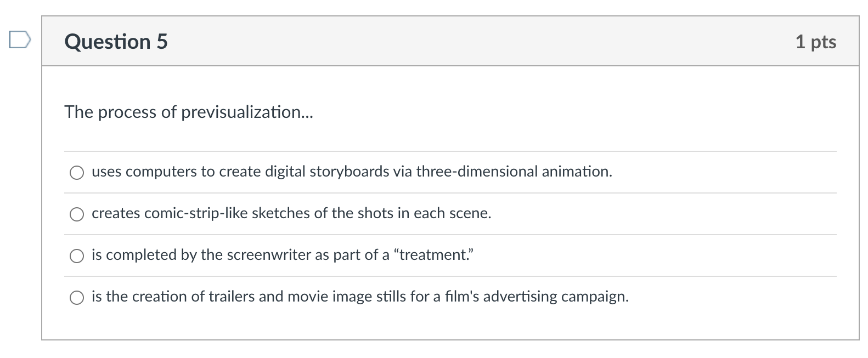Click the empty radio circle for option one
Viewport: 868px width, 358px height.
pos(77,173)
